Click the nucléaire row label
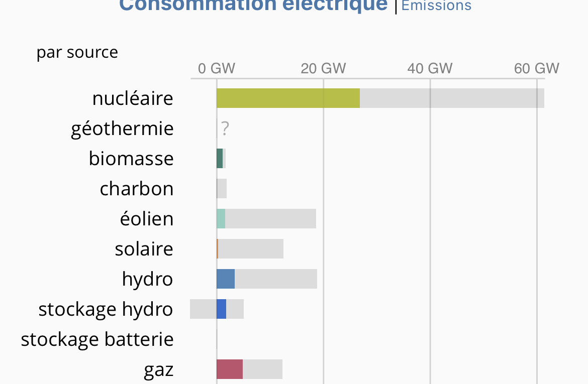 (133, 98)
